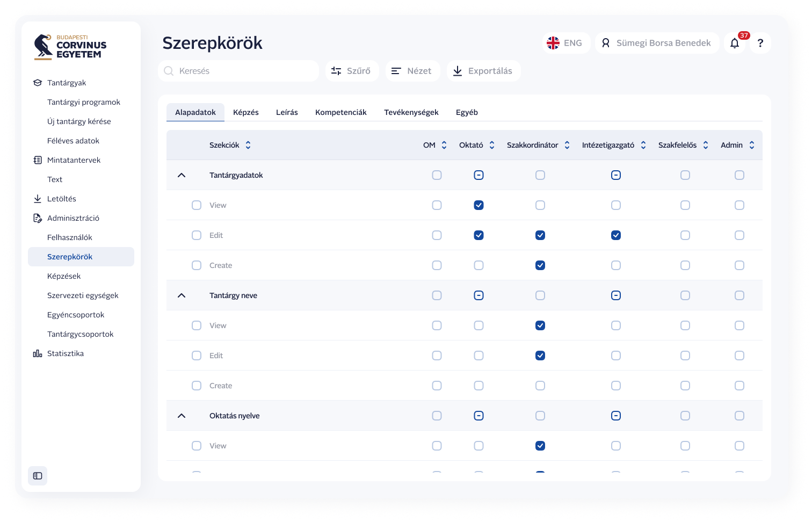The height and width of the screenshot is (522, 812).
Task: Switch language with ENG button
Action: click(x=565, y=43)
